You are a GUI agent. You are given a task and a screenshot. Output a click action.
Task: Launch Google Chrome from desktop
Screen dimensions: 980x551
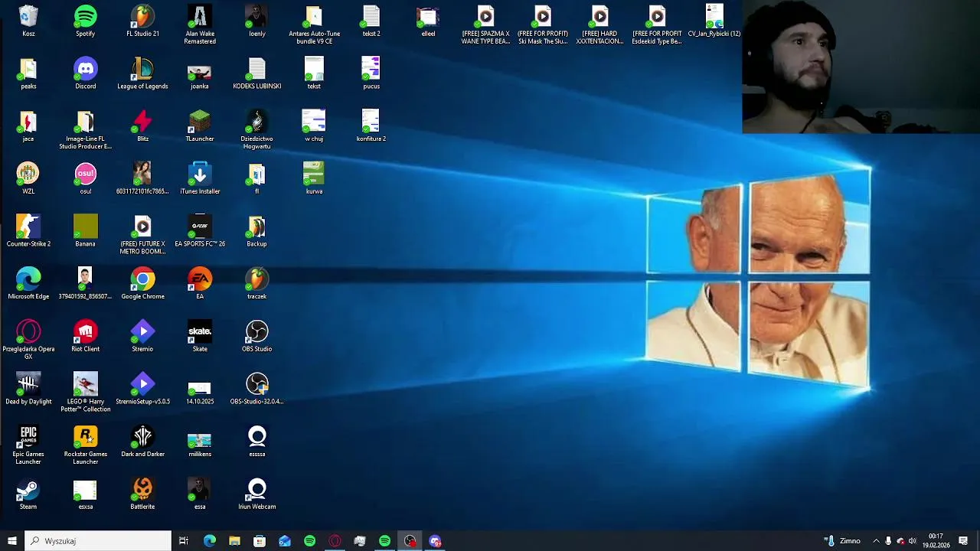142,284
